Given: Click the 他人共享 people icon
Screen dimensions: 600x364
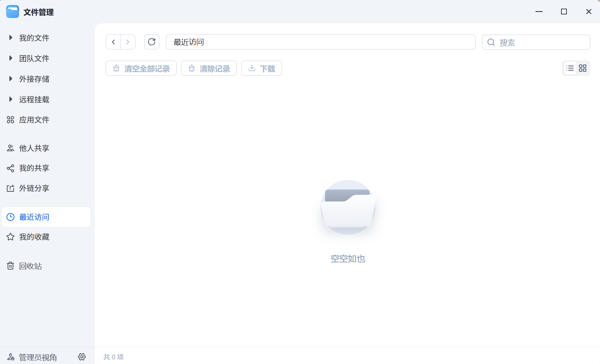Looking at the screenshot, I should point(10,148).
